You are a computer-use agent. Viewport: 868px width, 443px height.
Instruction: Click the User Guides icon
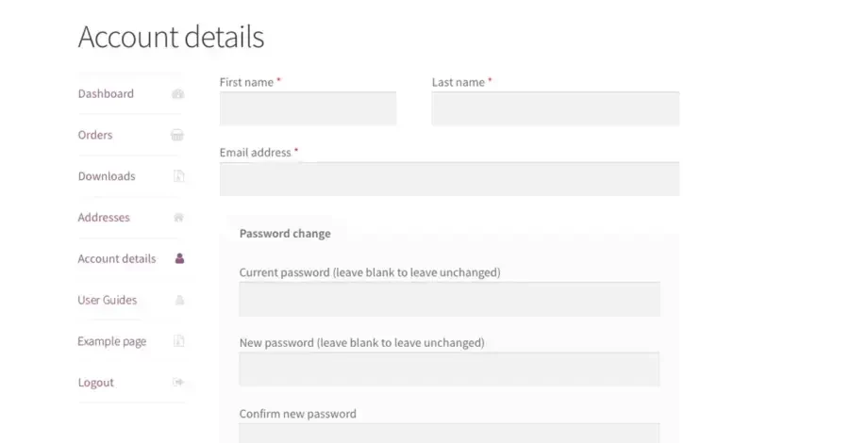[179, 300]
